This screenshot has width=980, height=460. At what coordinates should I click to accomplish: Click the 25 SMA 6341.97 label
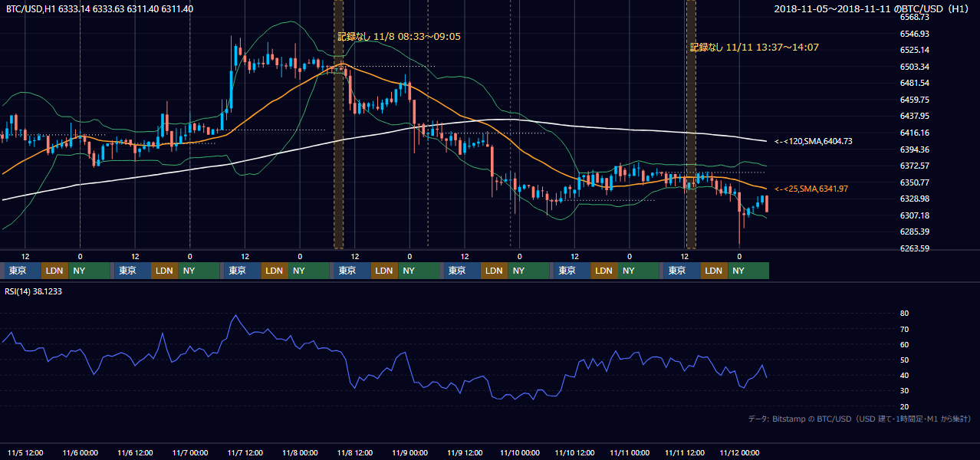click(811, 189)
